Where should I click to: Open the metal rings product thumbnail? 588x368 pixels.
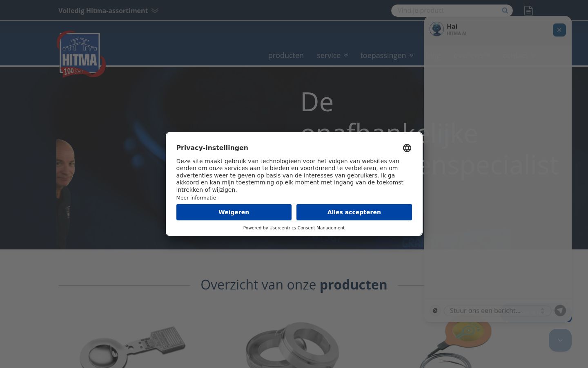tap(293, 346)
